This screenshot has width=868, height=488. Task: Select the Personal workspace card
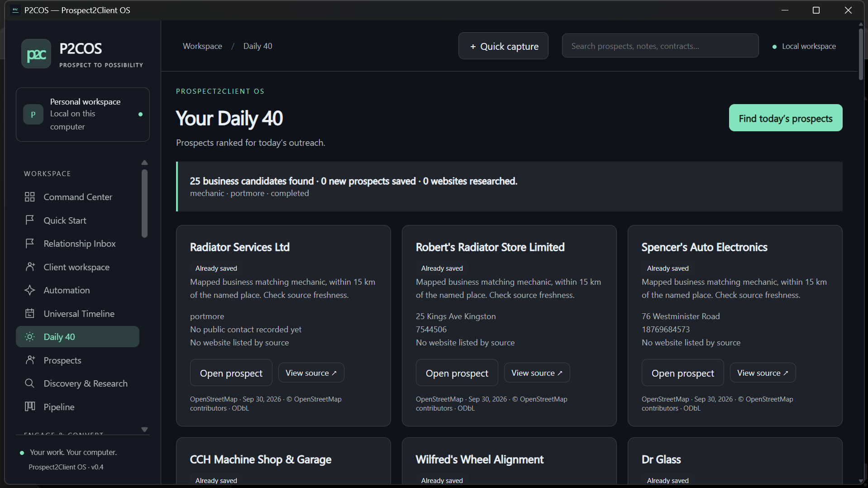click(83, 115)
